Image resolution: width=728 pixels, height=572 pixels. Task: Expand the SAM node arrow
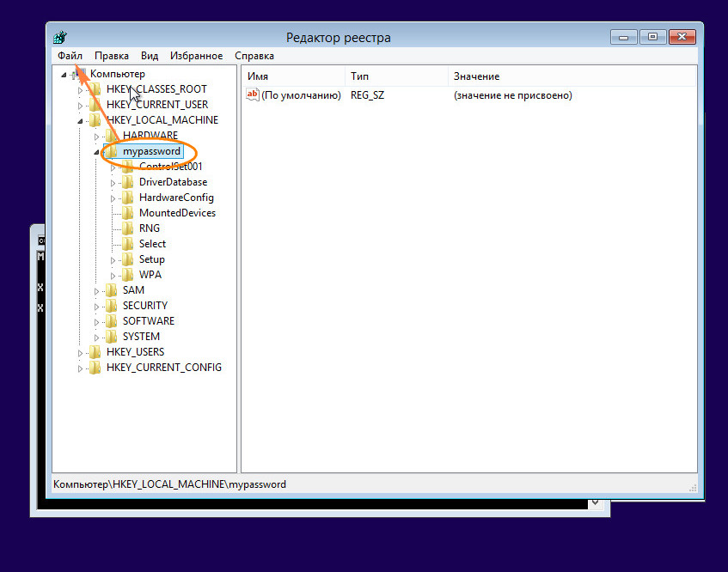(x=96, y=291)
